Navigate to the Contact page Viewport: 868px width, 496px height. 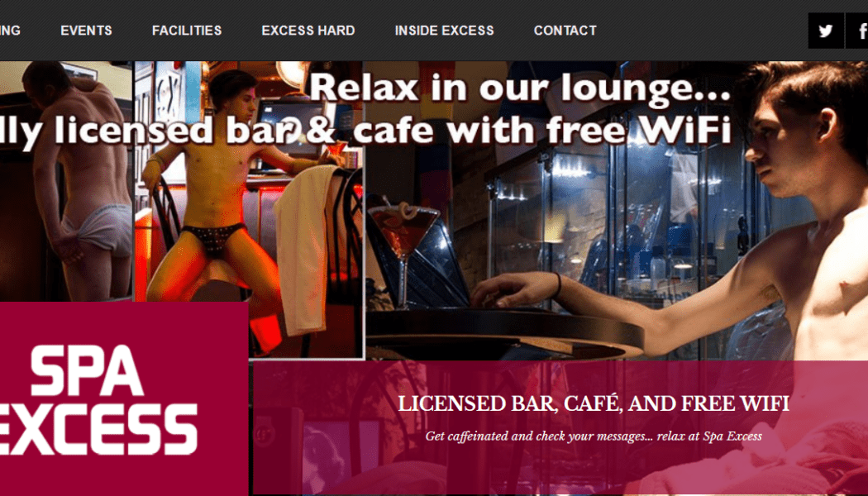pos(565,31)
